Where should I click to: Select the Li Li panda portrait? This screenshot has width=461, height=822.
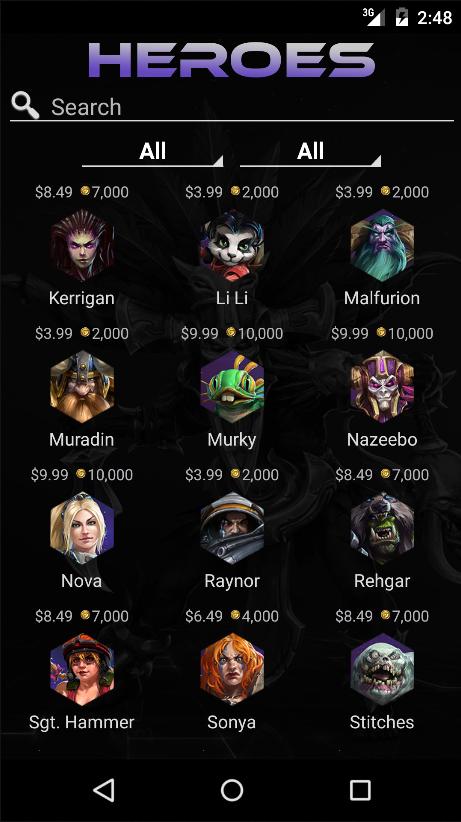(x=232, y=245)
